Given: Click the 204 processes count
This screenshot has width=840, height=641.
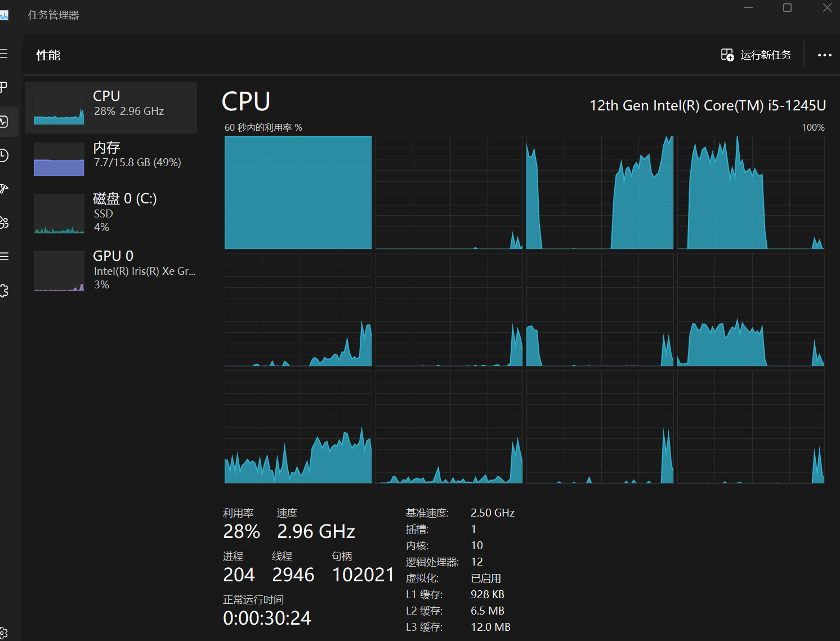Looking at the screenshot, I should click(x=239, y=575).
